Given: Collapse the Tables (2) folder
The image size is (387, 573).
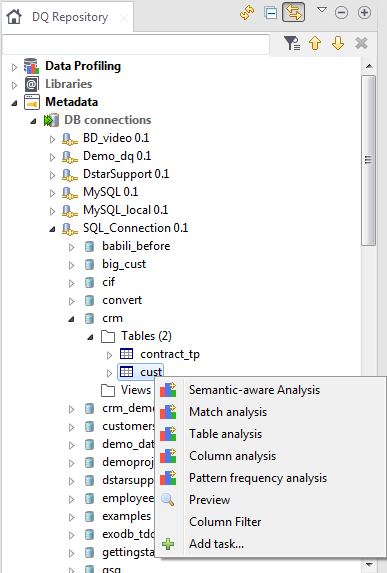Looking at the screenshot, I should tap(90, 337).
